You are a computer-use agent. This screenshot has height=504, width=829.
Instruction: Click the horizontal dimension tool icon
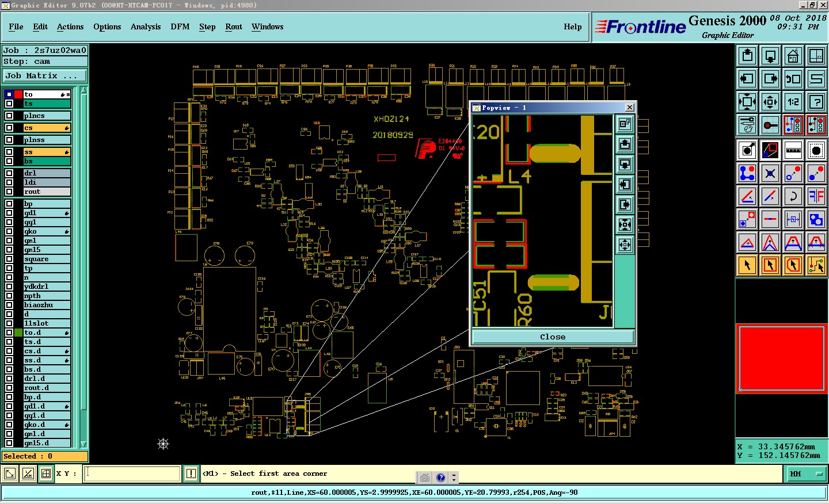tap(793, 219)
